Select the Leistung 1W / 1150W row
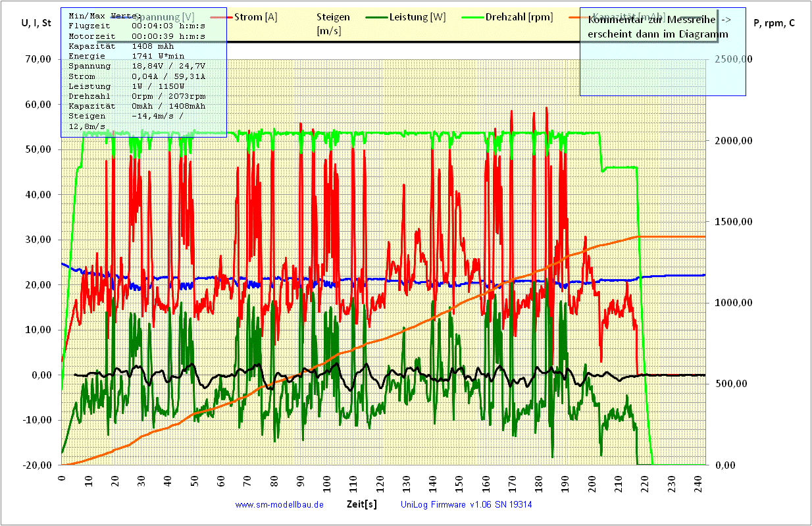The image size is (812, 526). [x=126, y=86]
